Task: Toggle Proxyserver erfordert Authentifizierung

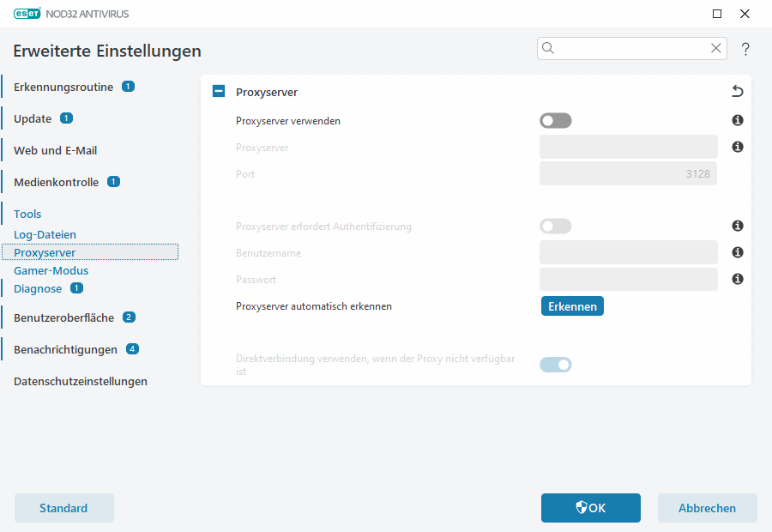Action: click(x=555, y=226)
